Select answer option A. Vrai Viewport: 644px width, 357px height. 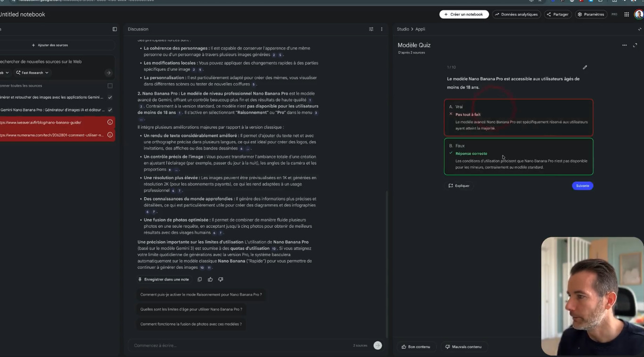(518, 107)
